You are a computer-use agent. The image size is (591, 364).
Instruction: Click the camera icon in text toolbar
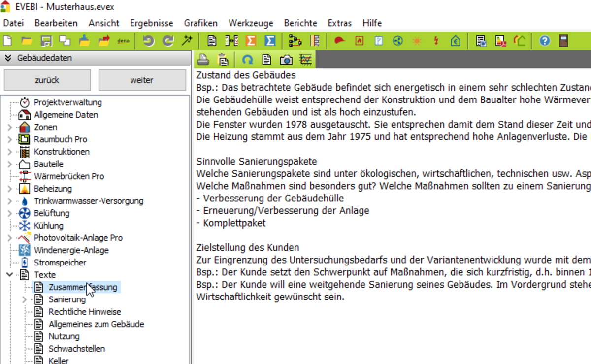point(286,60)
